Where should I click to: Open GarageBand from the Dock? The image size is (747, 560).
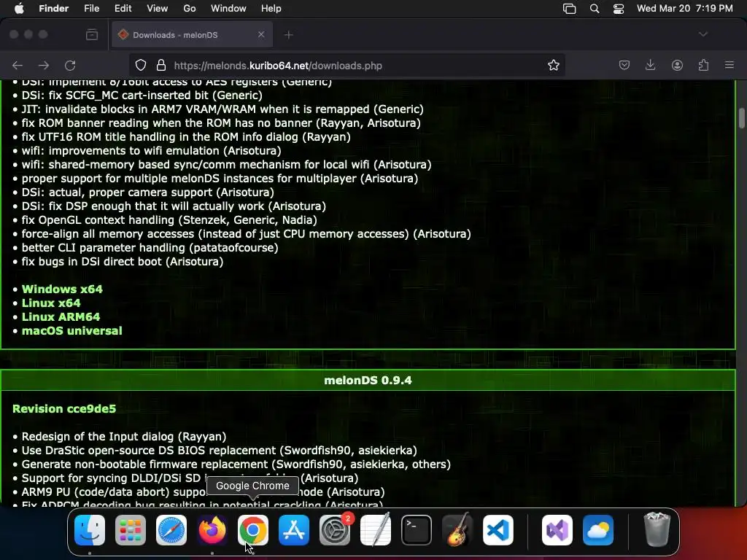[x=457, y=530]
